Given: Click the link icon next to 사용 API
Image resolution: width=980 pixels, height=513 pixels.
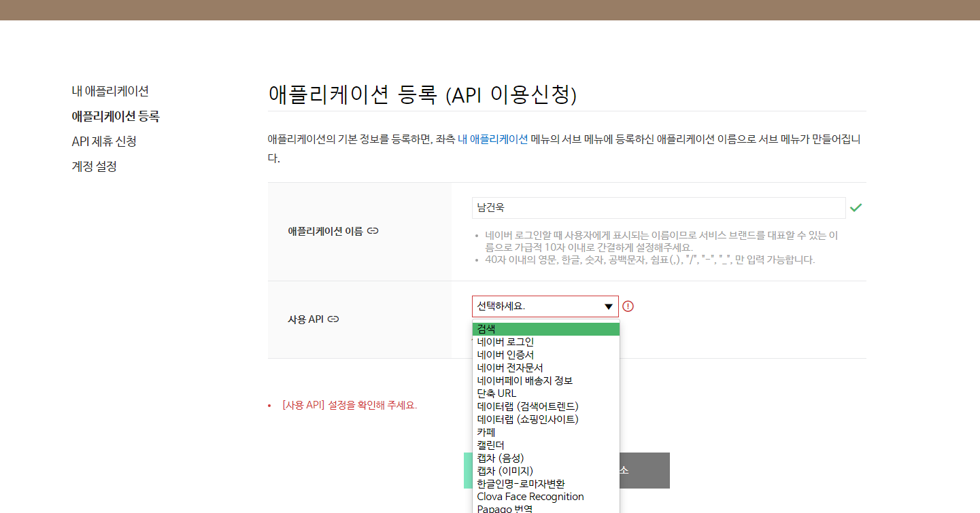Looking at the screenshot, I should pyautogui.click(x=333, y=319).
